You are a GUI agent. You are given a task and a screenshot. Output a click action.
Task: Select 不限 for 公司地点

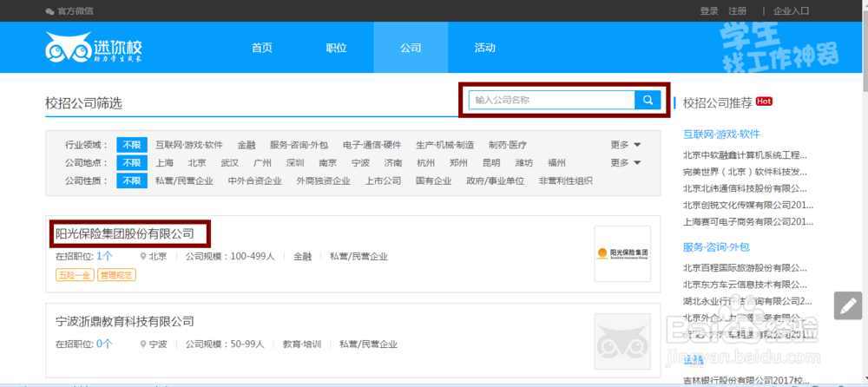[132, 163]
